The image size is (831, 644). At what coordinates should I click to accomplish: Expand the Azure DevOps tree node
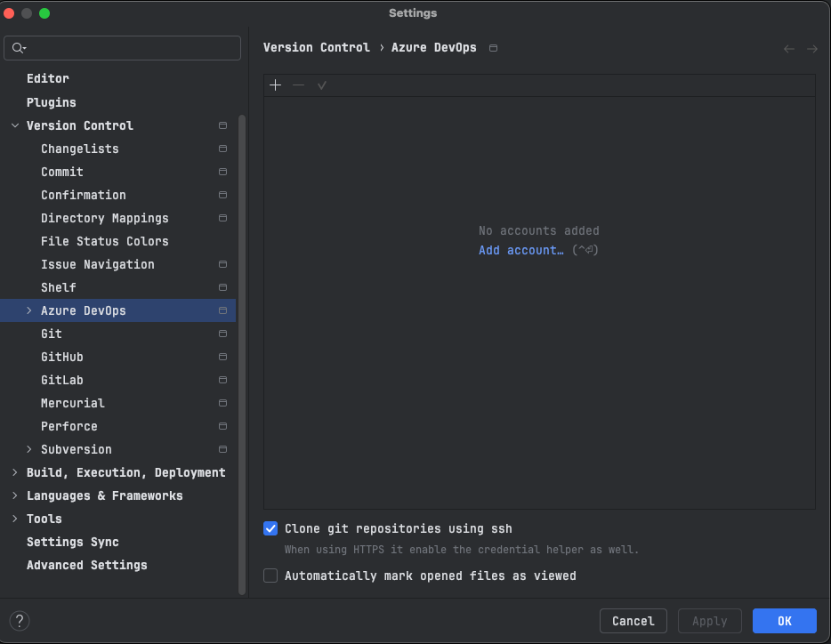point(29,310)
